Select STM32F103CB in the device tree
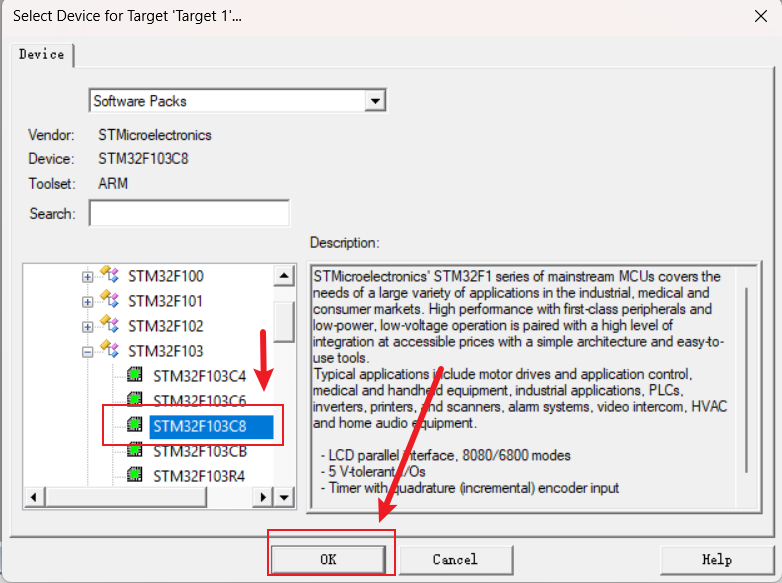 click(200, 451)
